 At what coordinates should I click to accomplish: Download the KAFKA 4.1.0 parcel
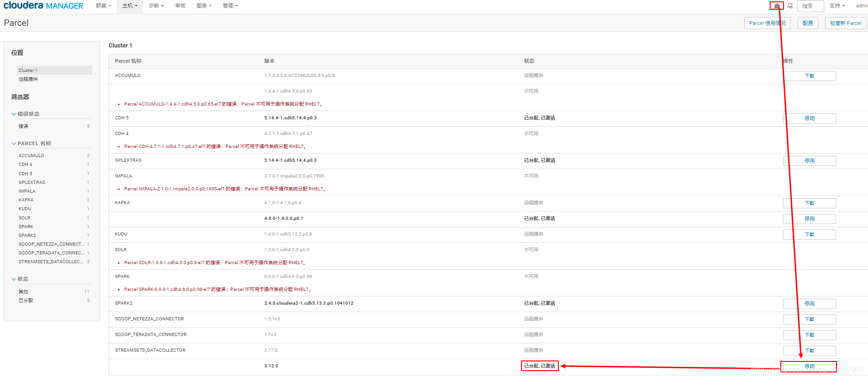coord(809,203)
